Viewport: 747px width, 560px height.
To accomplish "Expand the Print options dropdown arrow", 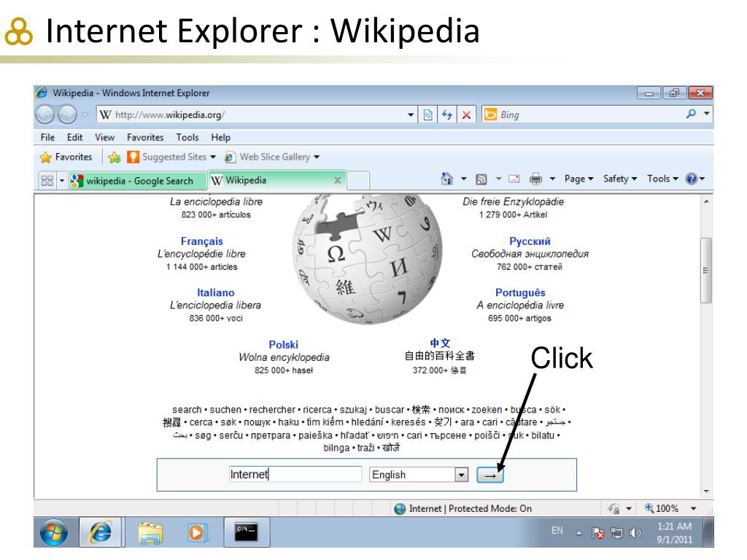I will pyautogui.click(x=552, y=179).
